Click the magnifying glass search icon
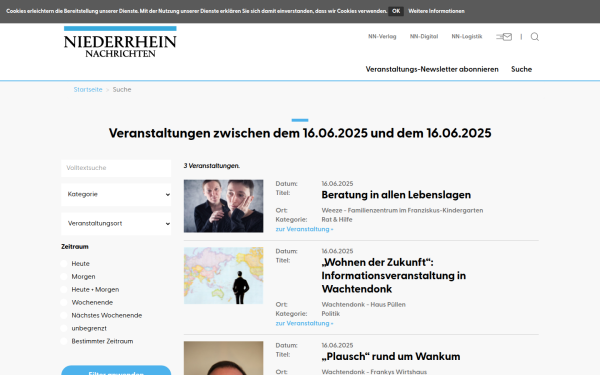The image size is (600, 375). (535, 37)
